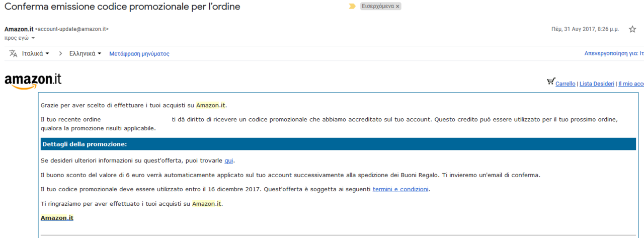Click the sender name Amazon.it
The image size is (644, 238).
[19, 29]
